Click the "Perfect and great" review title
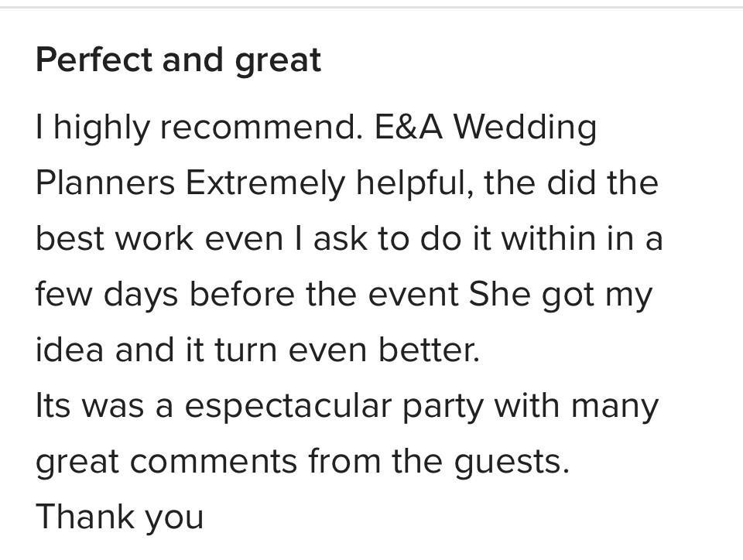743x560 pixels. pos(178,60)
